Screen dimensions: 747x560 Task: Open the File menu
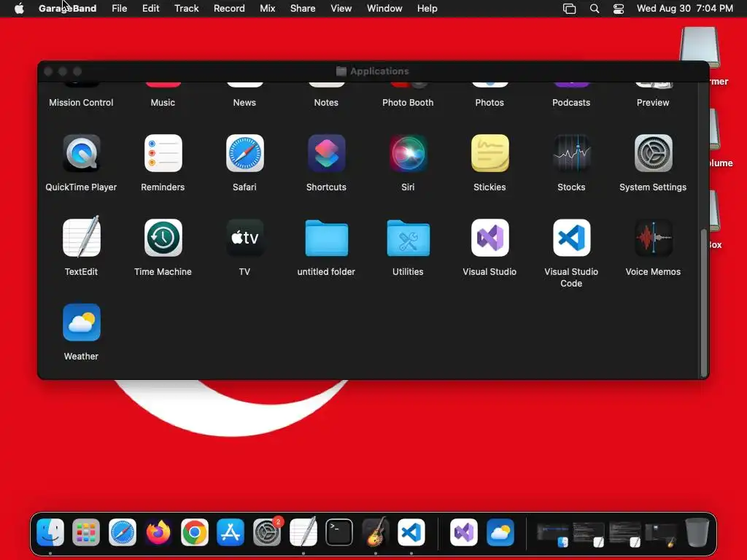click(119, 8)
